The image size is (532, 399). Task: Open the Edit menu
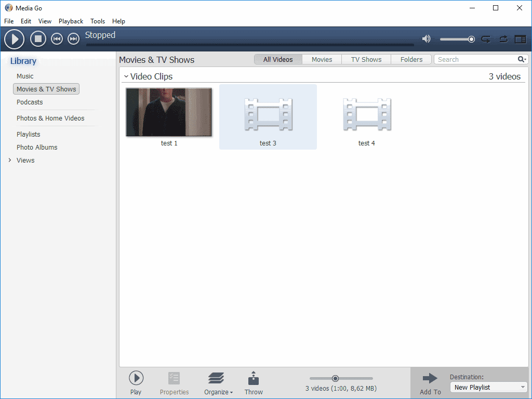(x=26, y=21)
